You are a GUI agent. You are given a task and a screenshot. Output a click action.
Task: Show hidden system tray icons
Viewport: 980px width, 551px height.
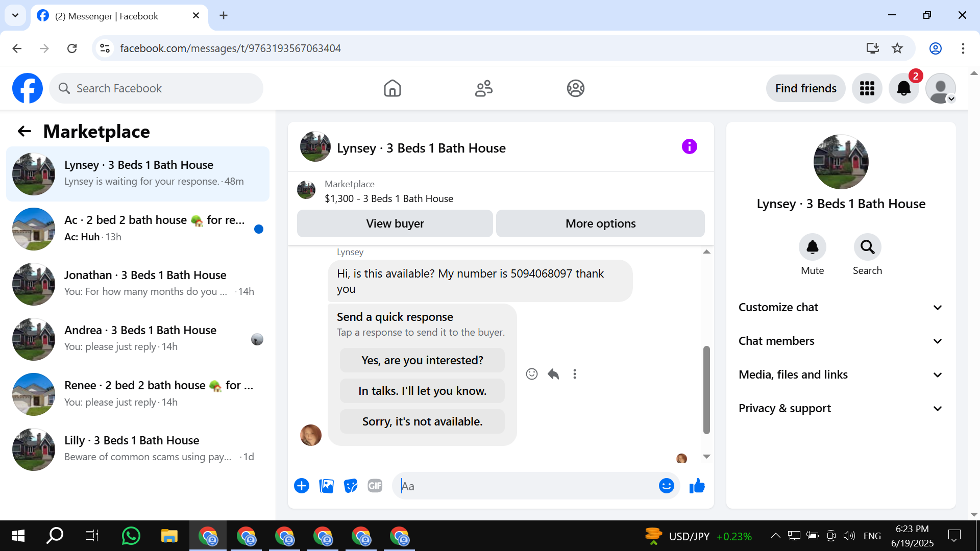(775, 536)
